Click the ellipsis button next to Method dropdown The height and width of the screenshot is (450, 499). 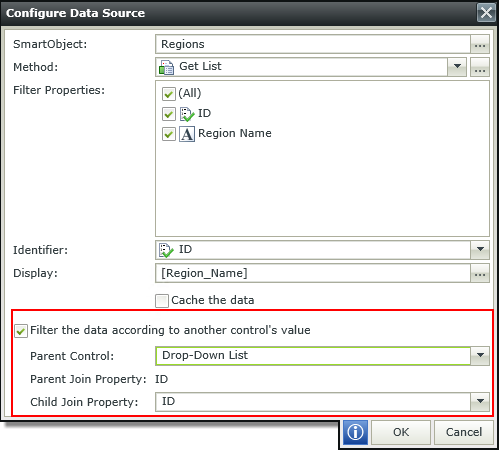click(x=480, y=67)
